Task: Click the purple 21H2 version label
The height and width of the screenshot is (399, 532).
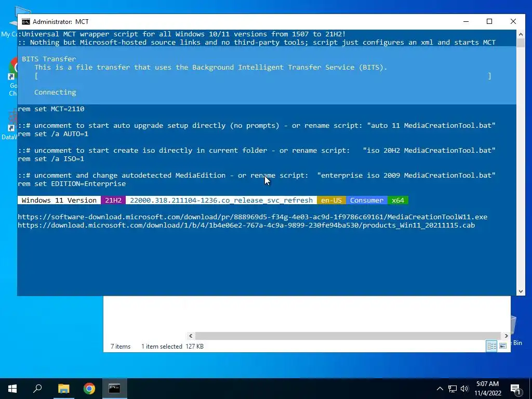Action: point(113,200)
